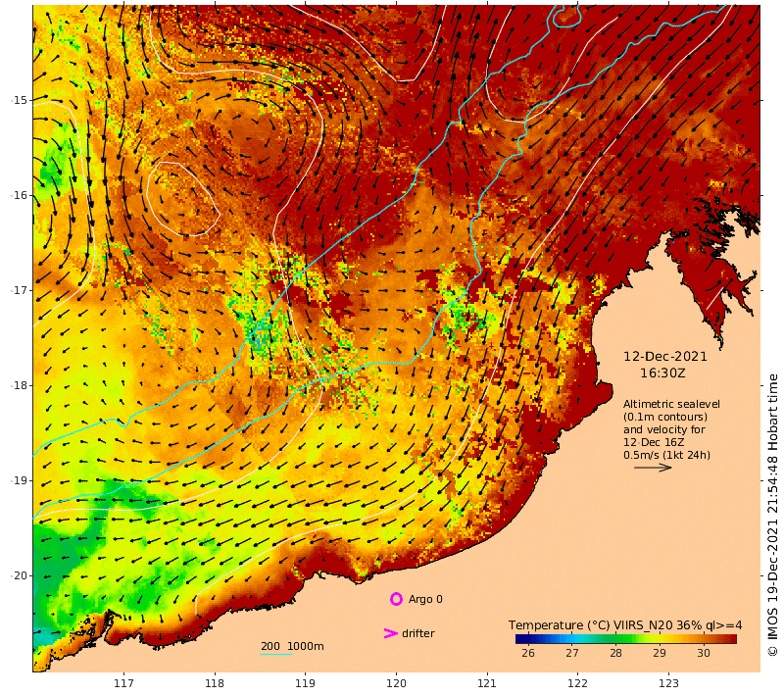Click the color bar near the 30 mark

click(x=704, y=639)
